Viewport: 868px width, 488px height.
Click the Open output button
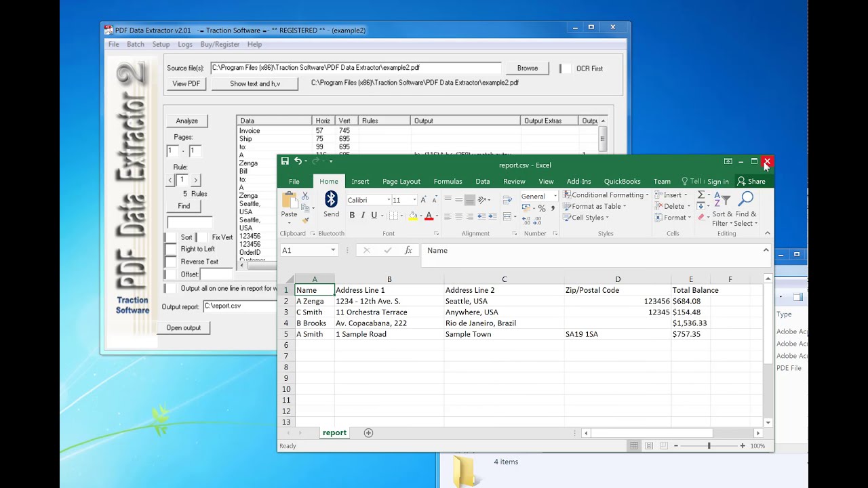(x=184, y=327)
